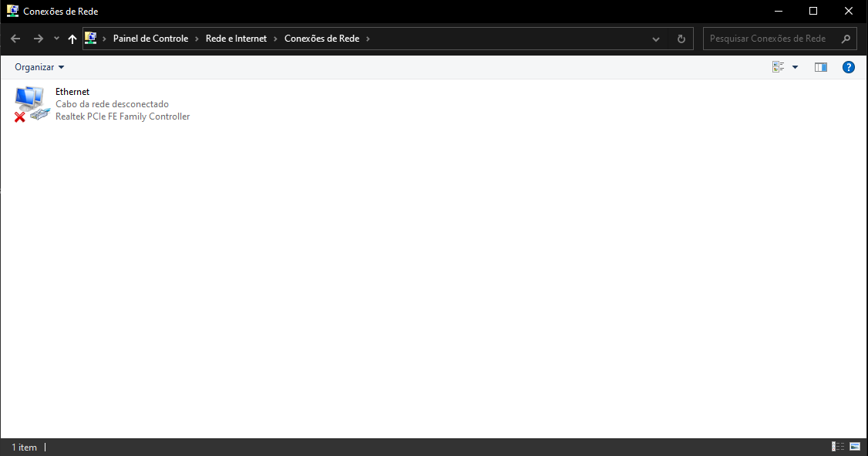Screen dimensions: 868x456
Task: Expand chevron after Painel de Controle
Action: tap(197, 39)
